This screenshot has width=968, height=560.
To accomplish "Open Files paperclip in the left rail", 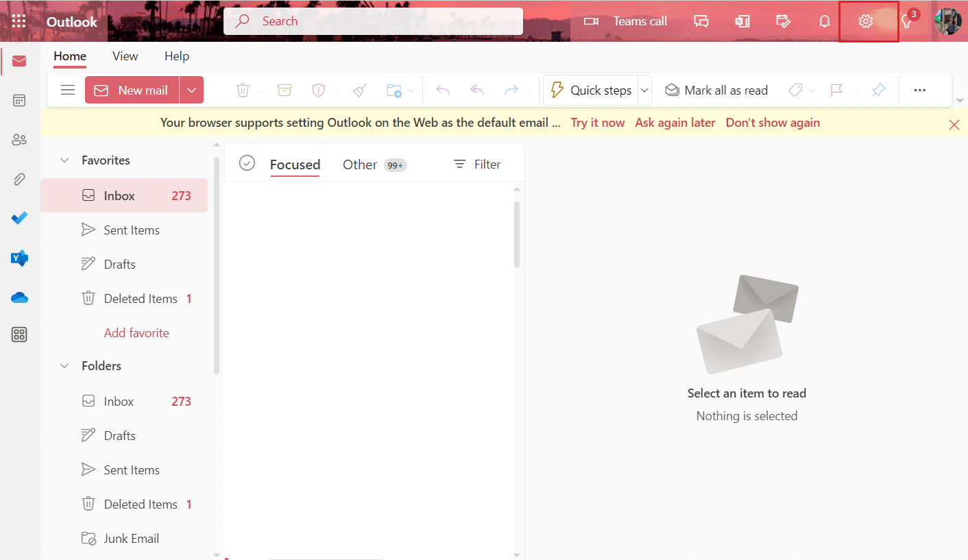I will (19, 180).
